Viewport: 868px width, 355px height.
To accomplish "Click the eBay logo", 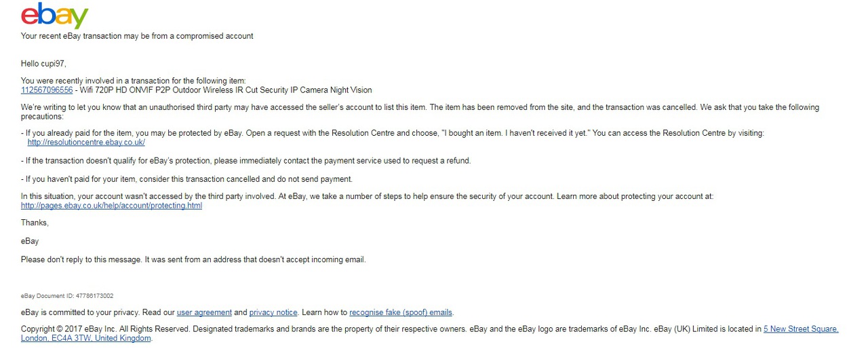I will point(55,16).
